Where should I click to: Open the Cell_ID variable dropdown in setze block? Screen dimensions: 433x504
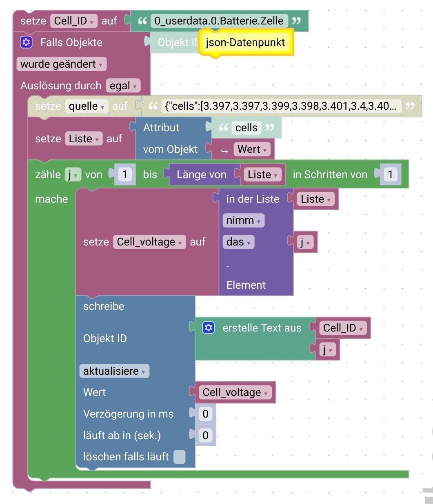tap(74, 21)
